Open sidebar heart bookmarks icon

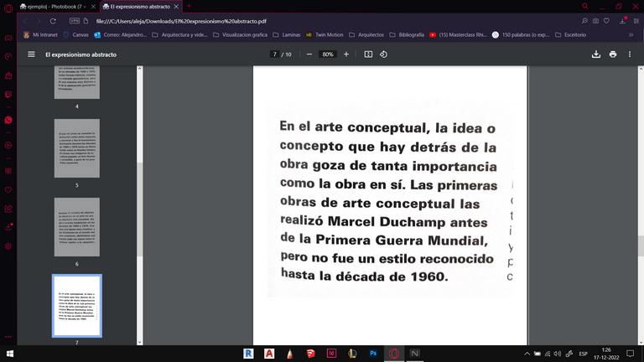pyautogui.click(x=8, y=189)
